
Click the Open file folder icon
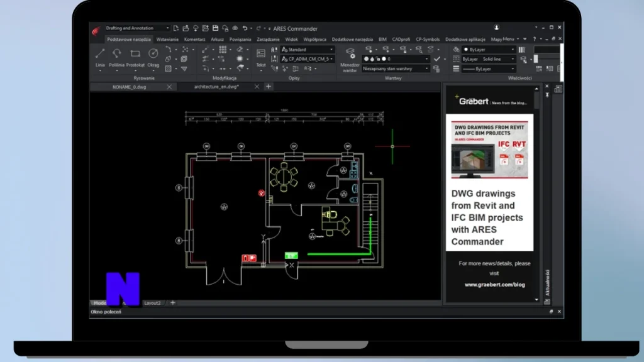(186, 28)
